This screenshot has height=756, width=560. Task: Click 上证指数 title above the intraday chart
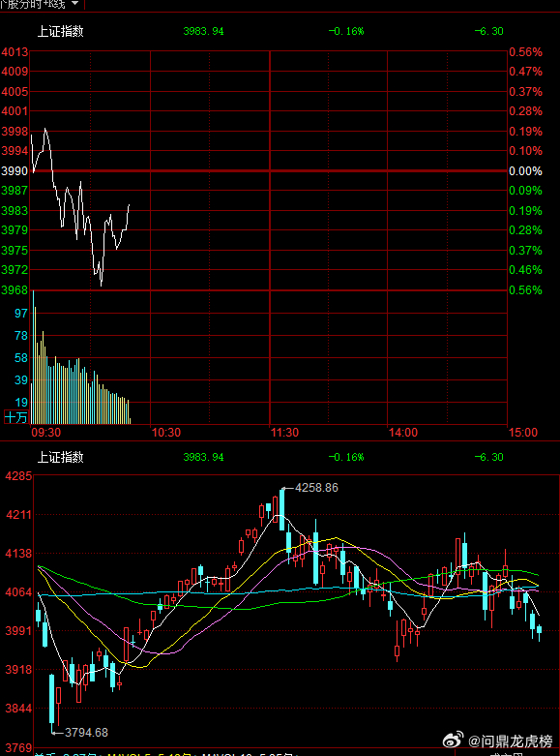pyautogui.click(x=61, y=31)
